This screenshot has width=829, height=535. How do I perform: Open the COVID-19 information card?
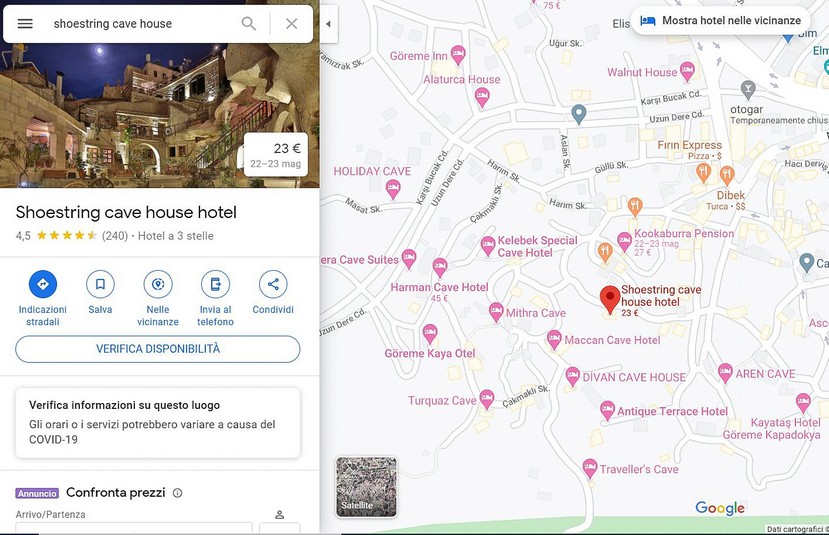[158, 423]
